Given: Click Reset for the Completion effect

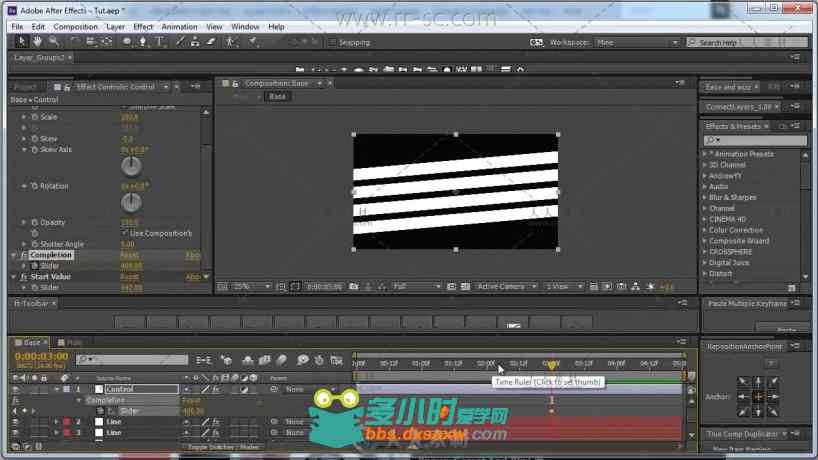Looking at the screenshot, I should (x=129, y=255).
